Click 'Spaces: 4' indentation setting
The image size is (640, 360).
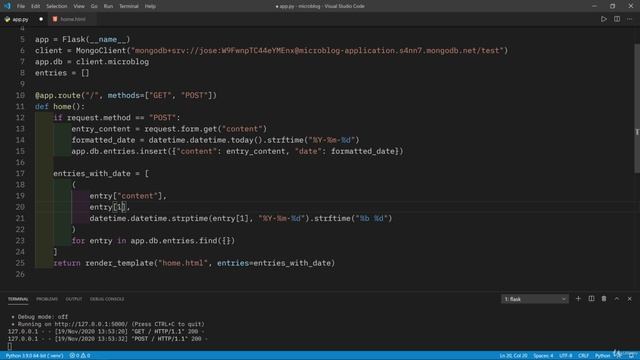[543, 356]
